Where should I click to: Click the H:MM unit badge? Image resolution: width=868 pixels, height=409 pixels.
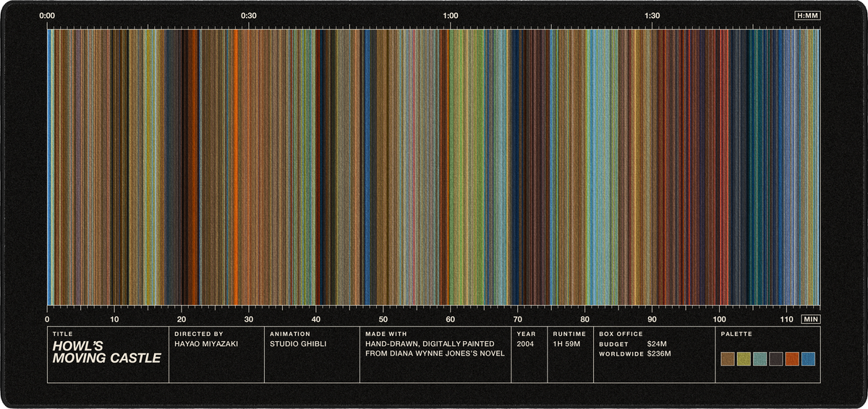807,15
